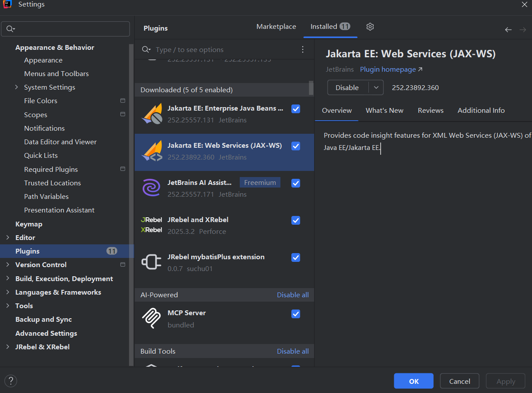The height and width of the screenshot is (393, 532).
Task: Toggle the JetBrains AI Assistant checkbox
Action: [296, 183]
